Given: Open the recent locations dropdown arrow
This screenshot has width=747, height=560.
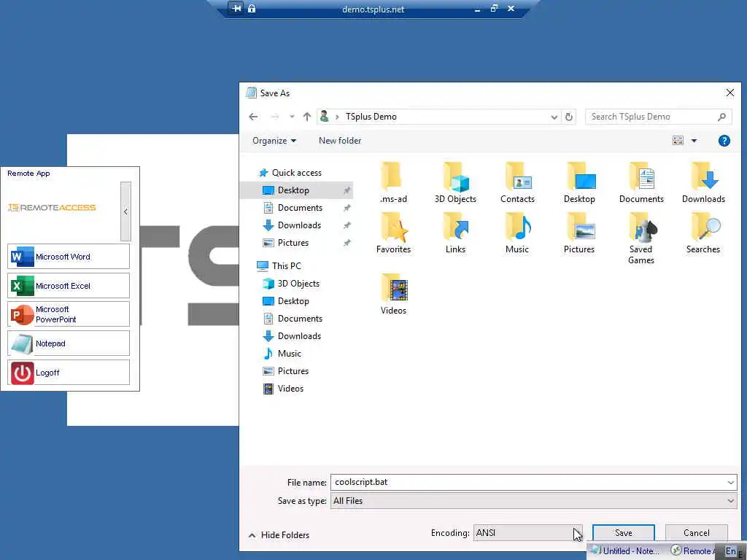Looking at the screenshot, I should (x=292, y=117).
